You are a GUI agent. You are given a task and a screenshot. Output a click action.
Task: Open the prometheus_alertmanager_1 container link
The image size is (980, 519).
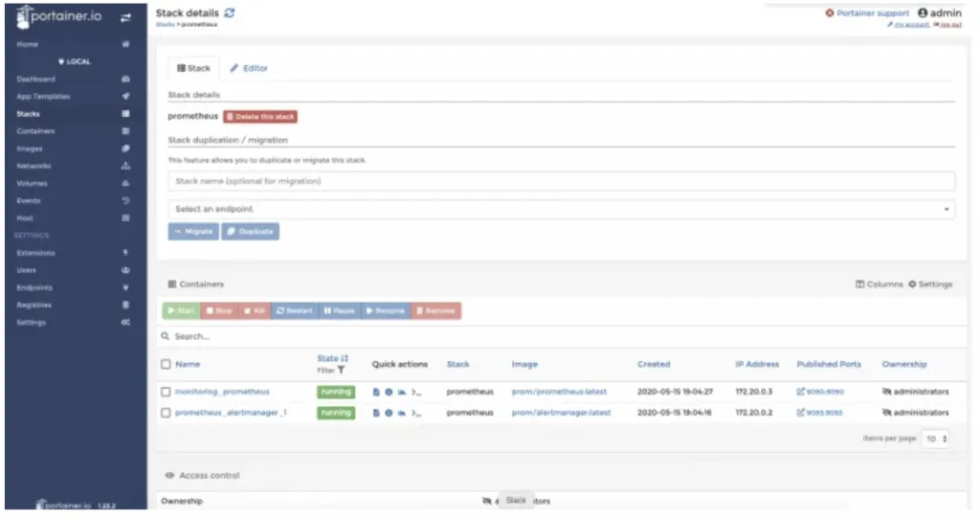pyautogui.click(x=231, y=414)
